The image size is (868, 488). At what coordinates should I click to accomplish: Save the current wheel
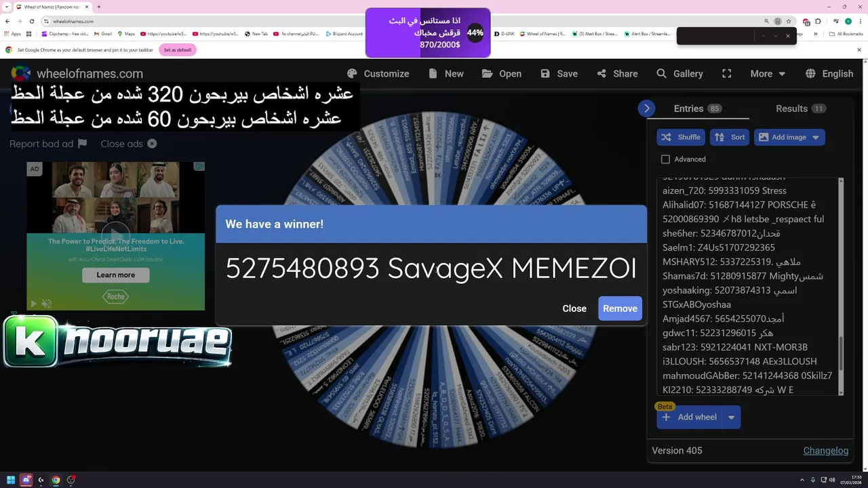tap(559, 73)
